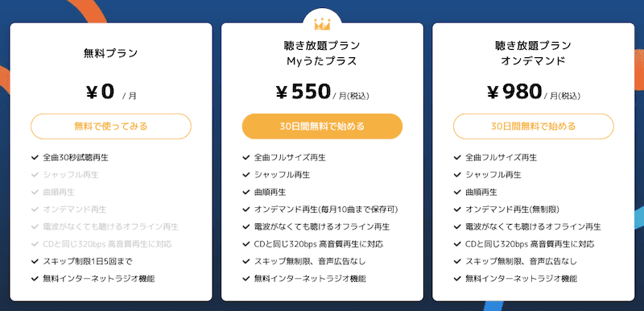Screen dimensions: 644x311
Task: Click the crown icon above Myうたプラス plan
Action: point(323,24)
